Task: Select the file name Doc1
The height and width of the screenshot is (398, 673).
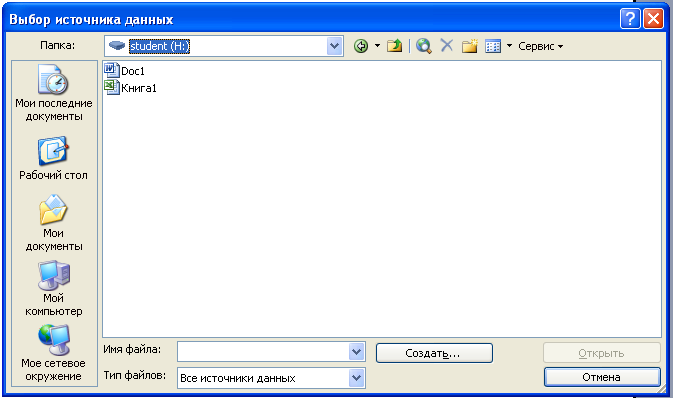Action: point(133,71)
